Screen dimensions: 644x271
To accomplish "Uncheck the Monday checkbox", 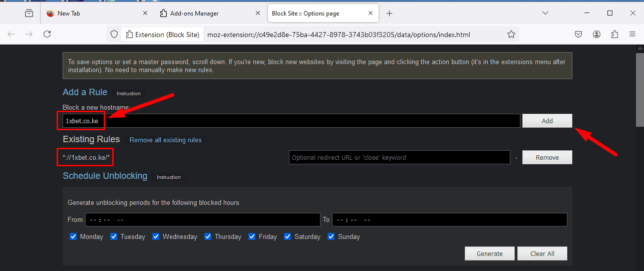I will coord(74,236).
